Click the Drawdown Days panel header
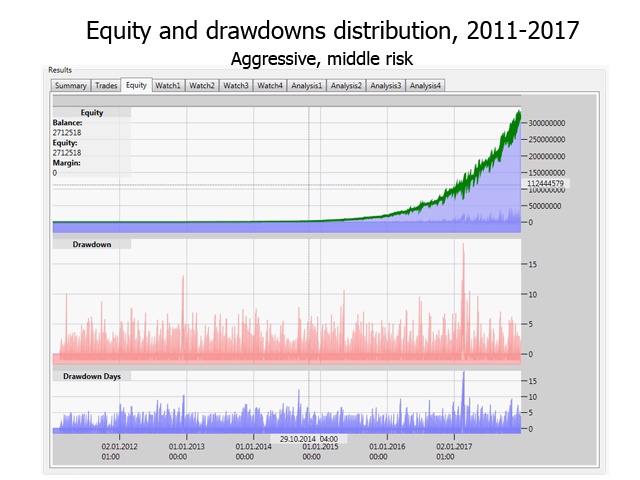The height and width of the screenshot is (480, 640). (x=92, y=376)
